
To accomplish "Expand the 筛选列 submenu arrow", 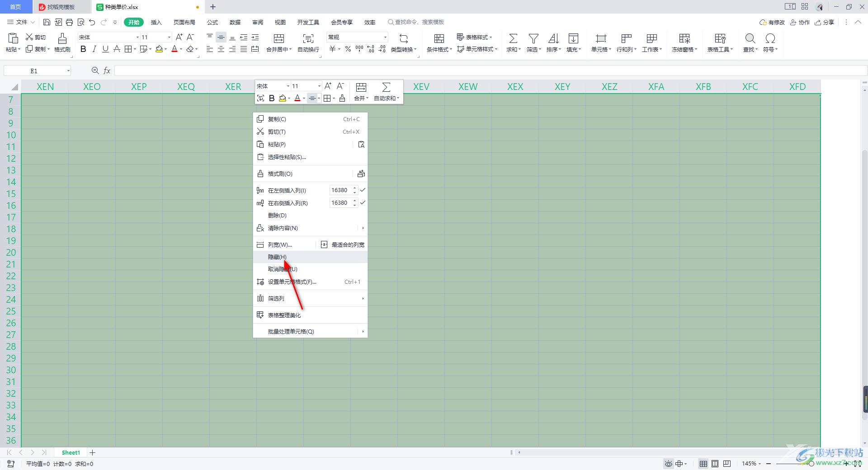I will pos(363,298).
